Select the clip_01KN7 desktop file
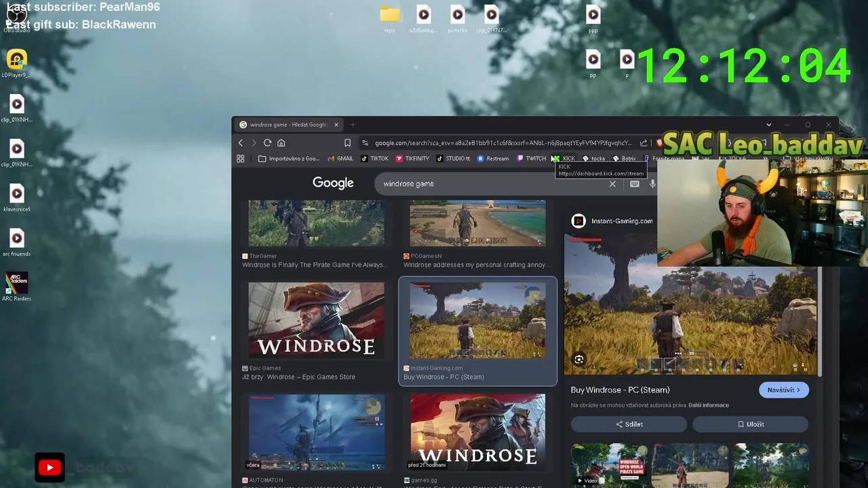 point(492,19)
